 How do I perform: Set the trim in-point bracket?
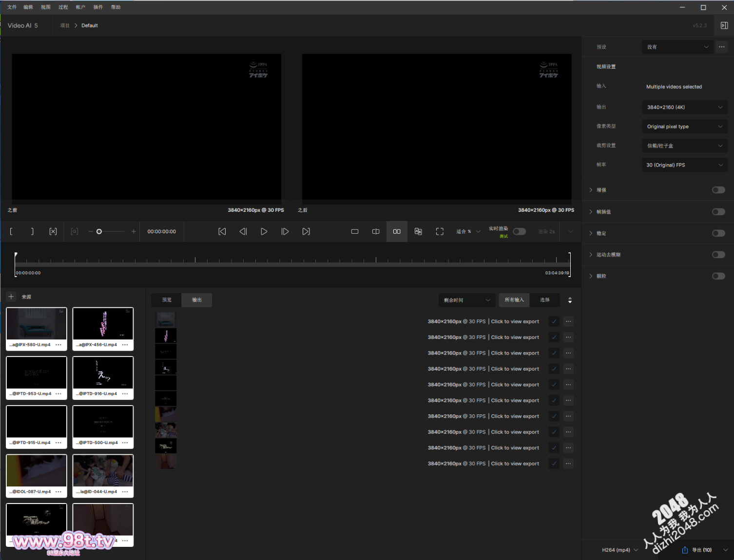[x=11, y=232]
